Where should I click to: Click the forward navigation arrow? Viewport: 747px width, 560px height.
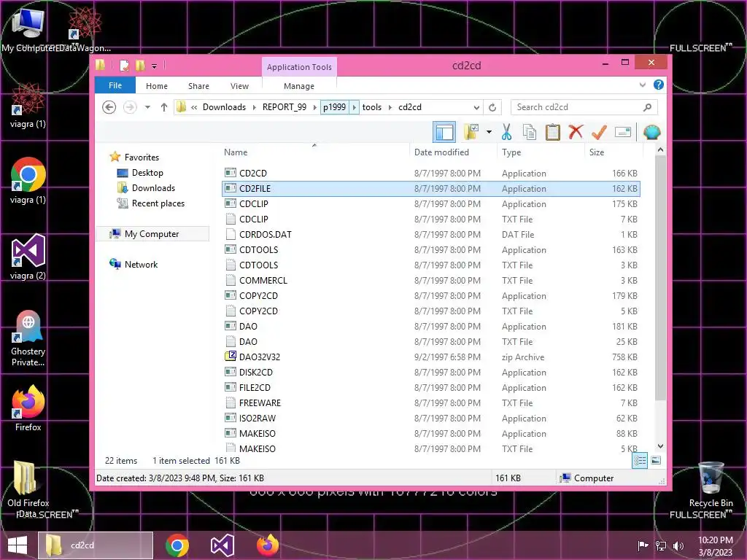130,107
